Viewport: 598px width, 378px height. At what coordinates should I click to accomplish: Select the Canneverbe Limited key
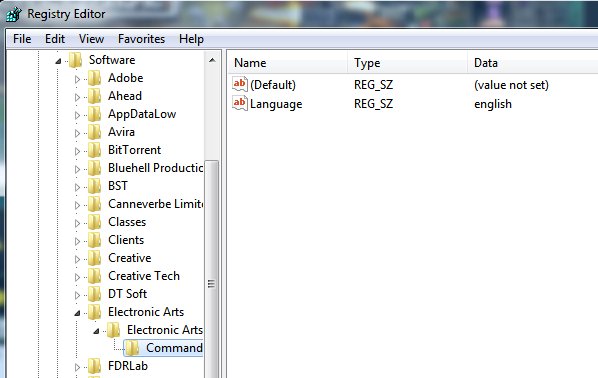(155, 204)
